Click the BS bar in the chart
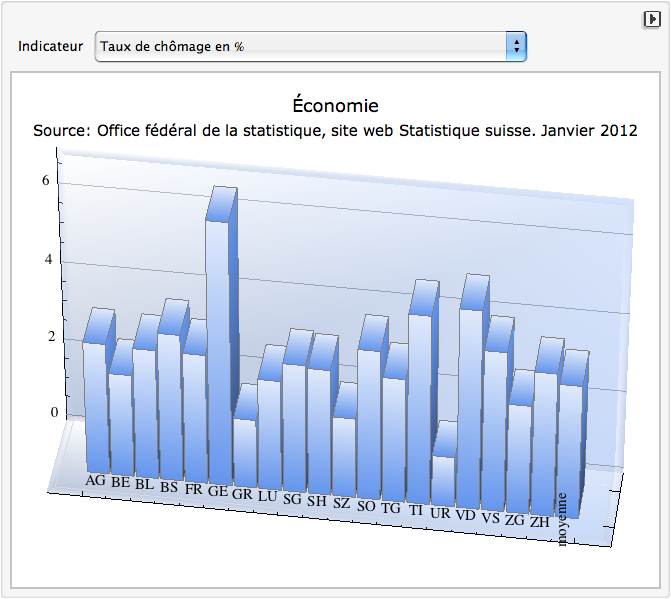The width and height of the screenshot is (671, 599). pos(172,389)
